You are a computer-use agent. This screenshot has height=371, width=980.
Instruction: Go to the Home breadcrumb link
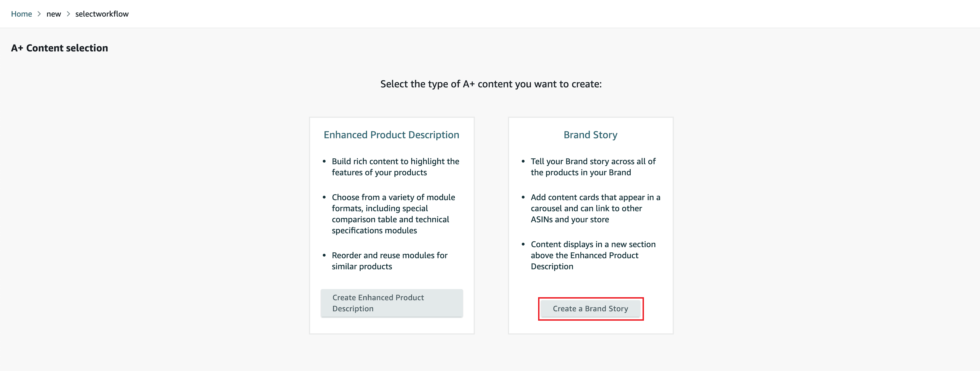21,14
